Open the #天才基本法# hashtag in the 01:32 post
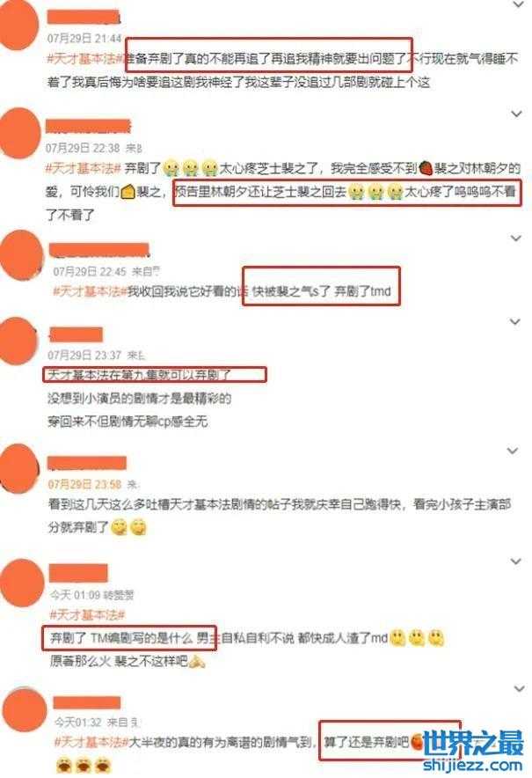 91,743
